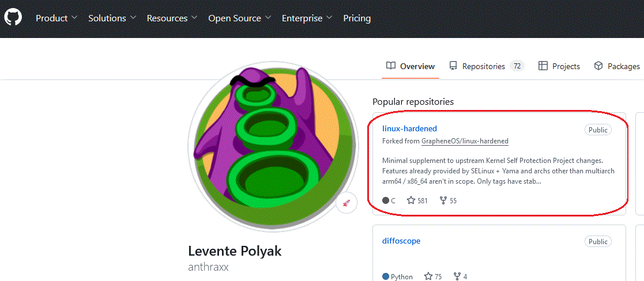Image resolution: width=644 pixels, height=281 pixels.
Task: Click the star icon on diffoscope card
Action: (x=428, y=276)
